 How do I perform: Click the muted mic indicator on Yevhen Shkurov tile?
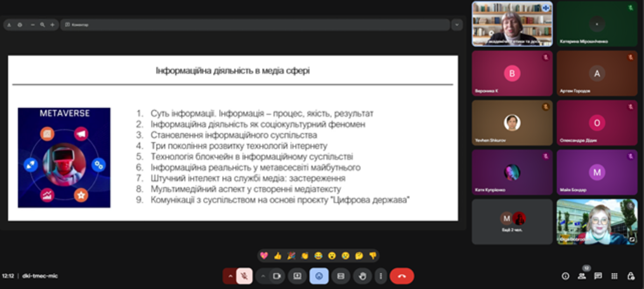(546, 107)
